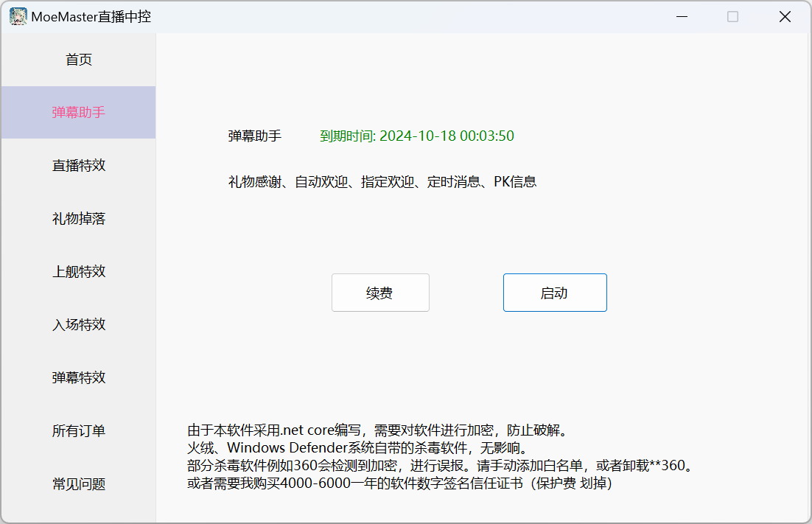812x524 pixels.
Task: Select 弹幕特效 sidebar entry
Action: click(x=78, y=377)
